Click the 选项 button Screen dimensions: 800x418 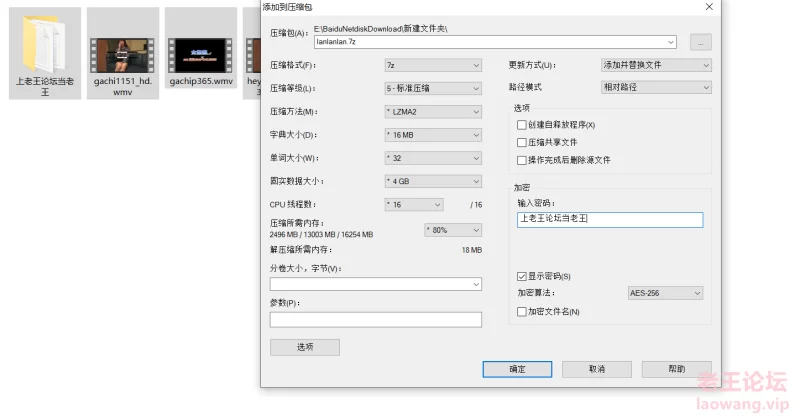[305, 347]
